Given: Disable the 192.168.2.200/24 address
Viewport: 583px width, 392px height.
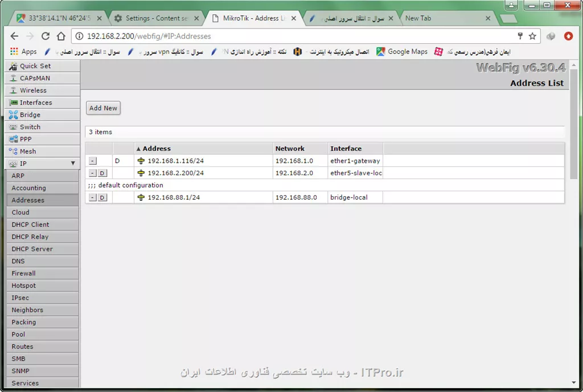Looking at the screenshot, I should (x=102, y=173).
